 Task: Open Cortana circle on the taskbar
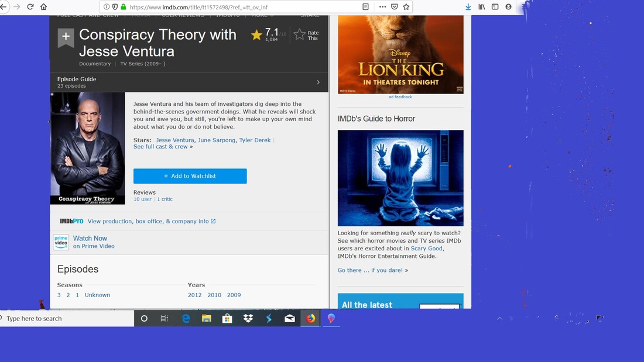point(144,319)
